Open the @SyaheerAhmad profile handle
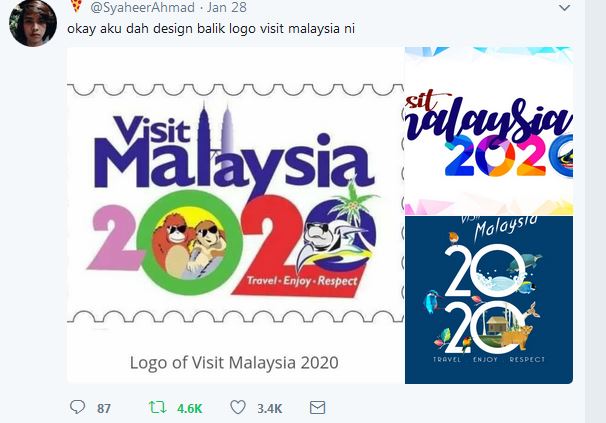The width and height of the screenshot is (606, 423). tap(143, 7)
